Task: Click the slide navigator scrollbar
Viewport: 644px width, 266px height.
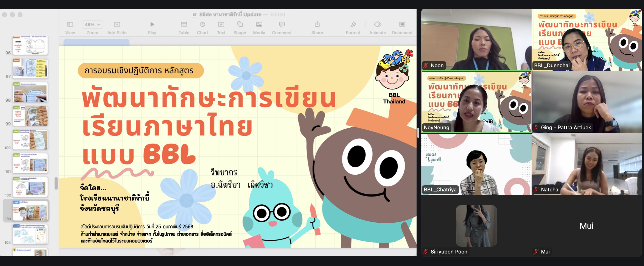Action: pyautogui.click(x=56, y=183)
